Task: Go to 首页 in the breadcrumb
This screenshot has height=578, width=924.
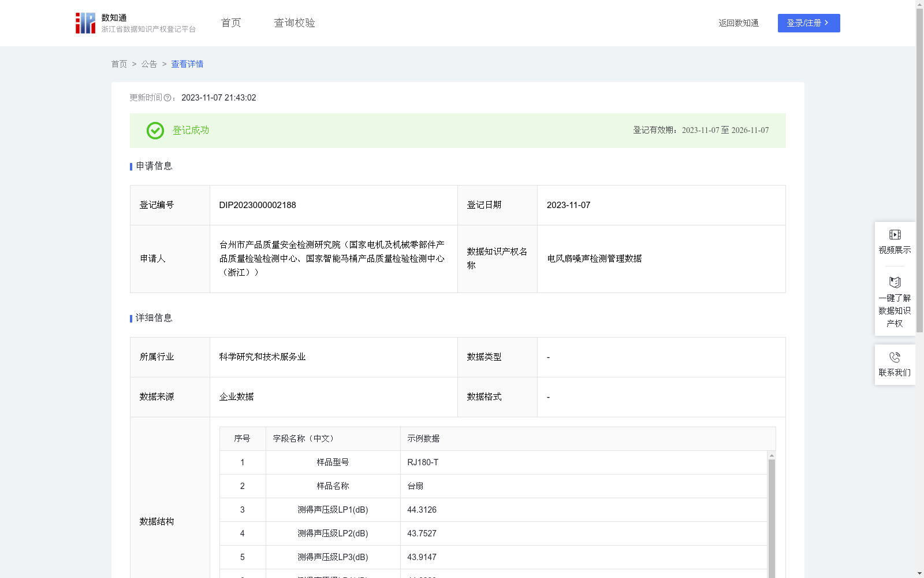Action: point(119,64)
